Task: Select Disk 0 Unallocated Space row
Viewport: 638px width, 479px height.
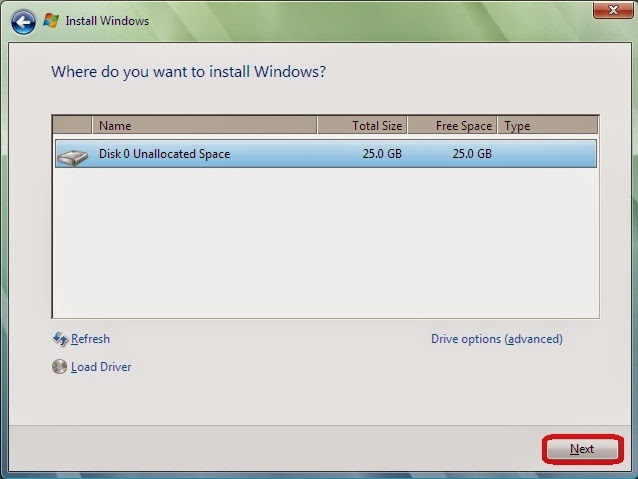Action: (326, 153)
